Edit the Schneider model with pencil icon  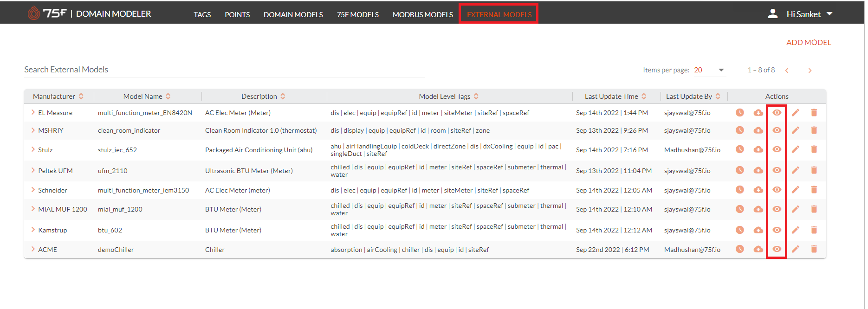click(x=796, y=190)
